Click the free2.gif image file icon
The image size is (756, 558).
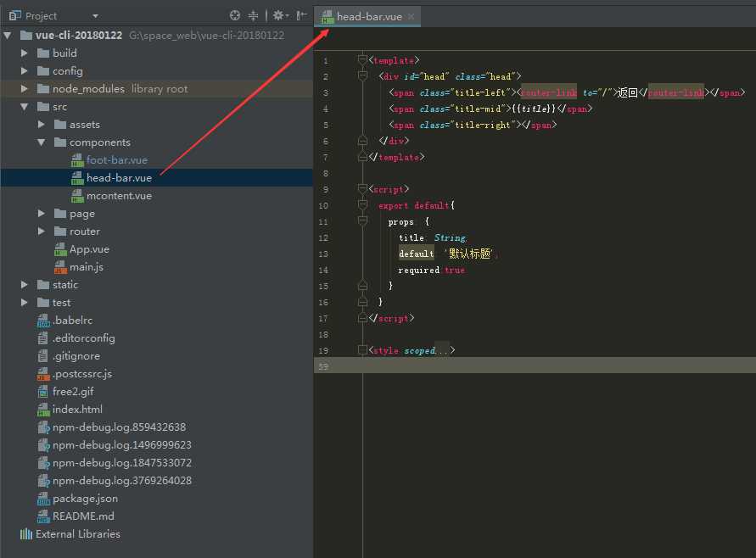tap(43, 392)
